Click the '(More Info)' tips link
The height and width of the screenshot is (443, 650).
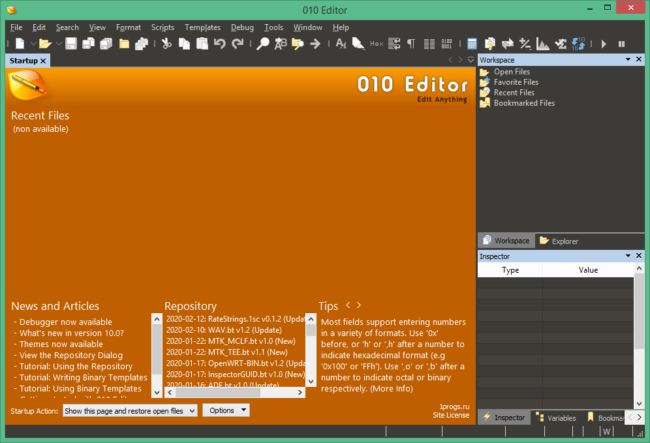(391, 389)
